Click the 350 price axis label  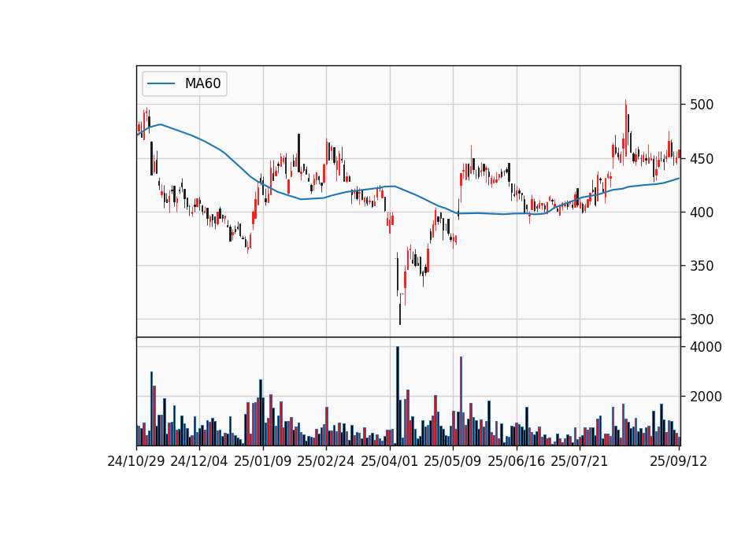[x=702, y=266]
